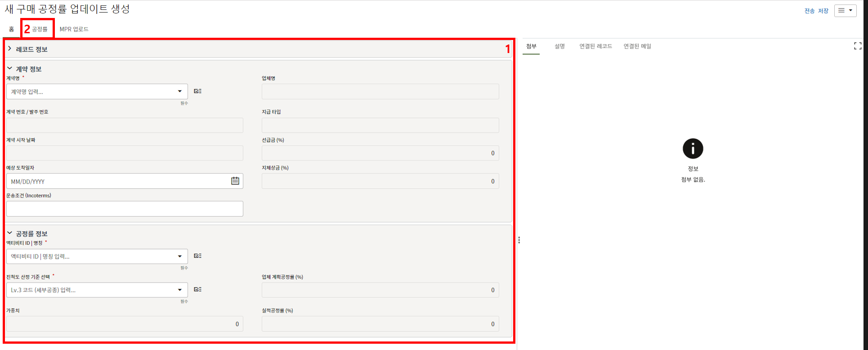Switch to the MPR 업로드 tab
Image resolution: width=868 pixels, height=350 pixels.
(x=74, y=29)
